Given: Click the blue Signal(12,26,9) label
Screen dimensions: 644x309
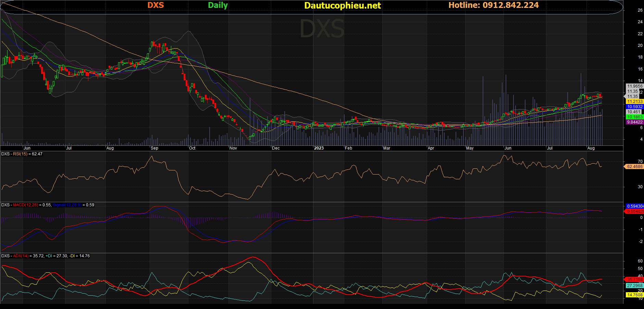Looking at the screenshot, I should (x=67, y=205).
